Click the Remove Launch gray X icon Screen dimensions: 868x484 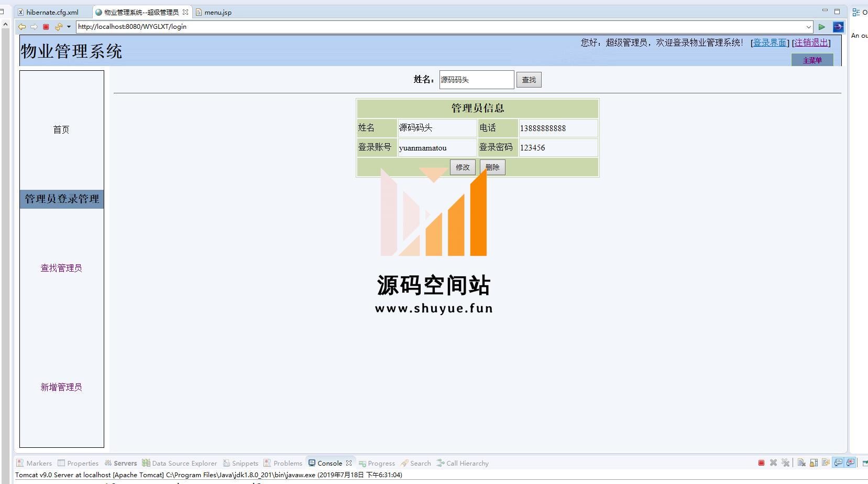(x=773, y=463)
